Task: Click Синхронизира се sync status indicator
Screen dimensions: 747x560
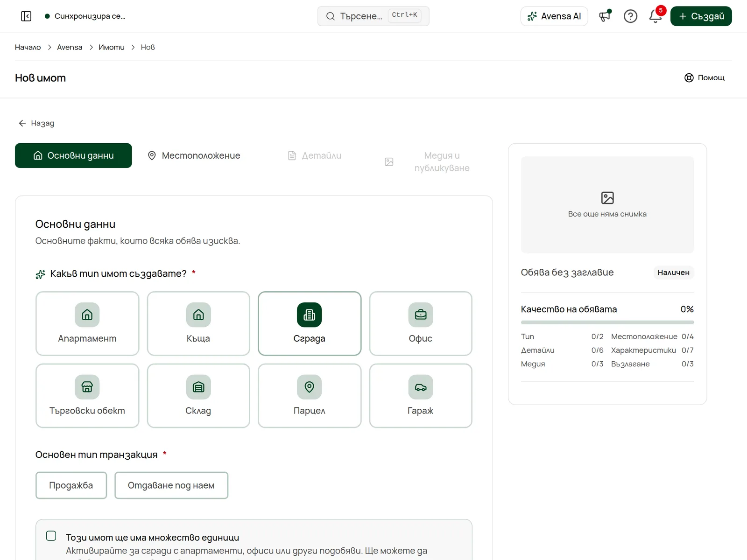Action: [85, 16]
